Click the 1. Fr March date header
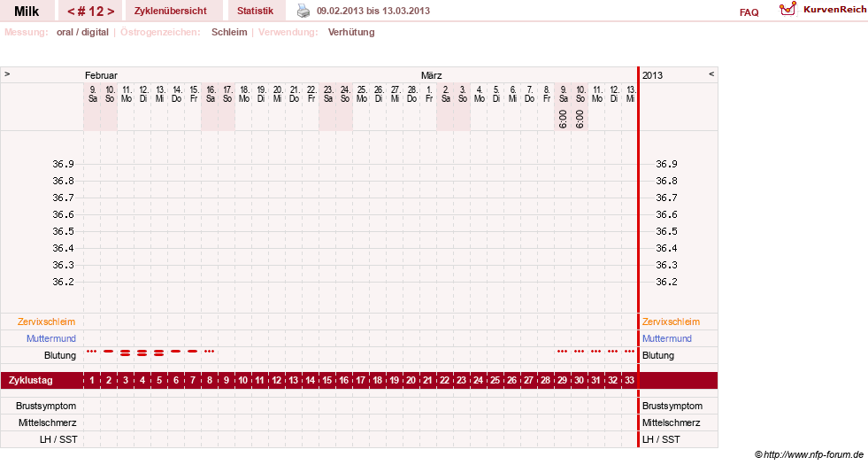The width and height of the screenshot is (868, 465). [429, 94]
